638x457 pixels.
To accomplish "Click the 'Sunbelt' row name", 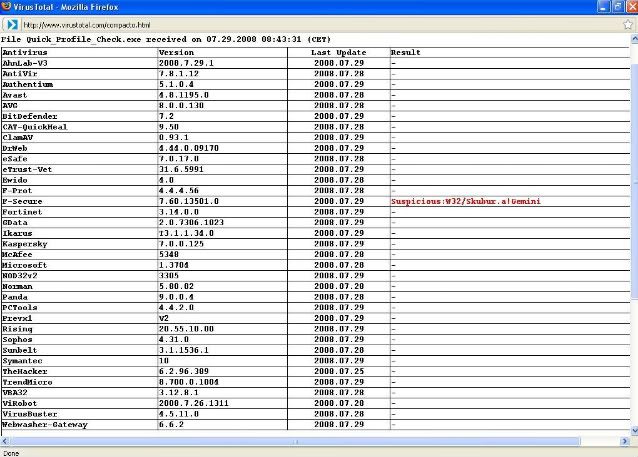I will (x=20, y=350).
